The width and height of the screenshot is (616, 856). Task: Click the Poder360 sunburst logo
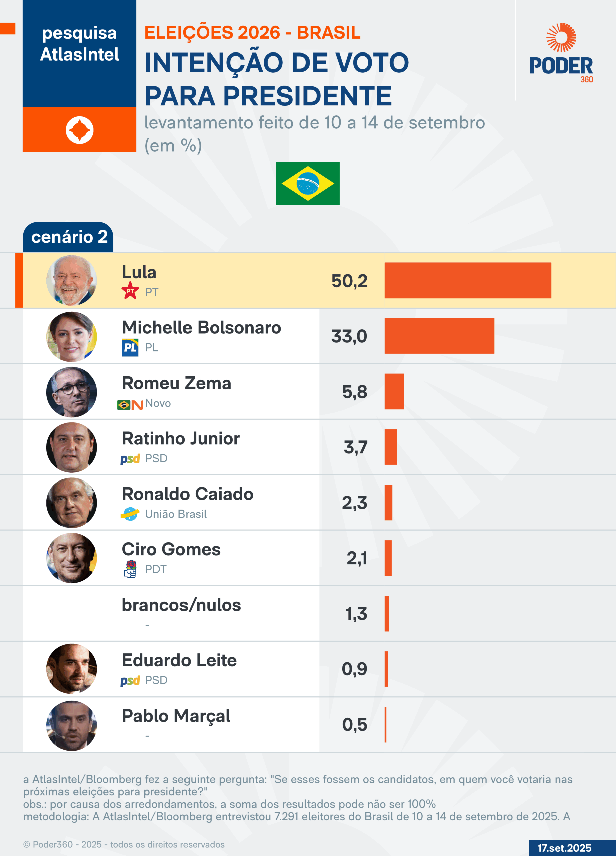[561, 38]
